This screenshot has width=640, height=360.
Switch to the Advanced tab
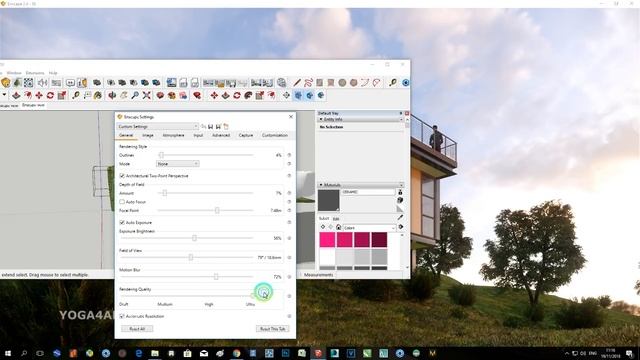[221, 135]
